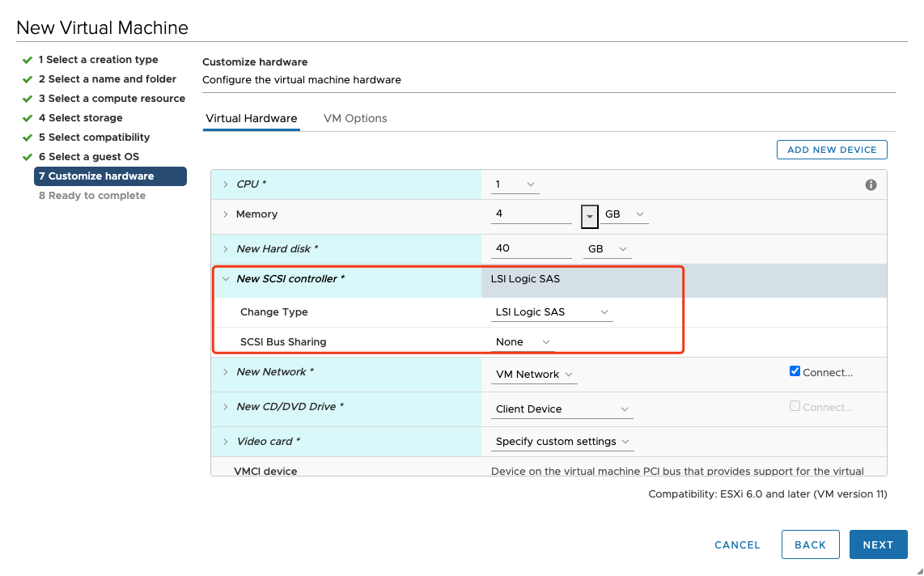Click green checkmark beside Select a creation type
Screen dimensions: 924x576
(28, 60)
